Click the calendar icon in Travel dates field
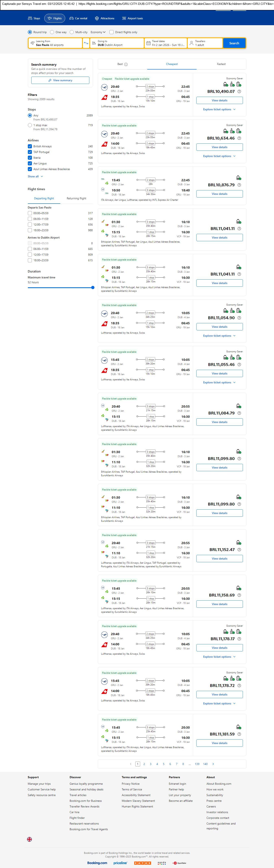274x868 pixels. [148, 43]
